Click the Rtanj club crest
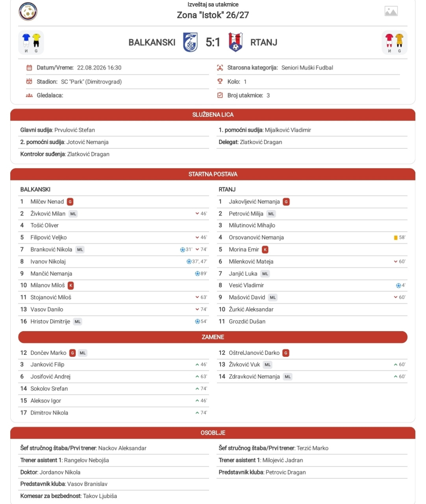Image resolution: width=426 pixels, height=504 pixels. (x=235, y=42)
